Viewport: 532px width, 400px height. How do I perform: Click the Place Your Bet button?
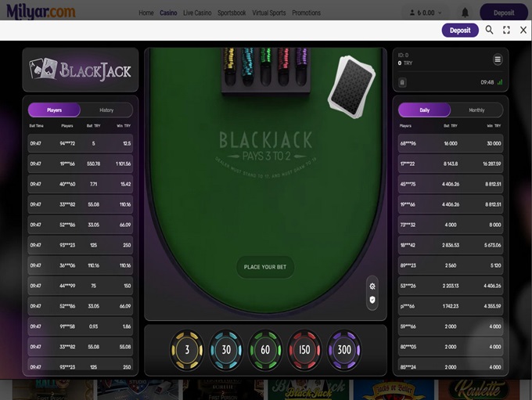265,267
